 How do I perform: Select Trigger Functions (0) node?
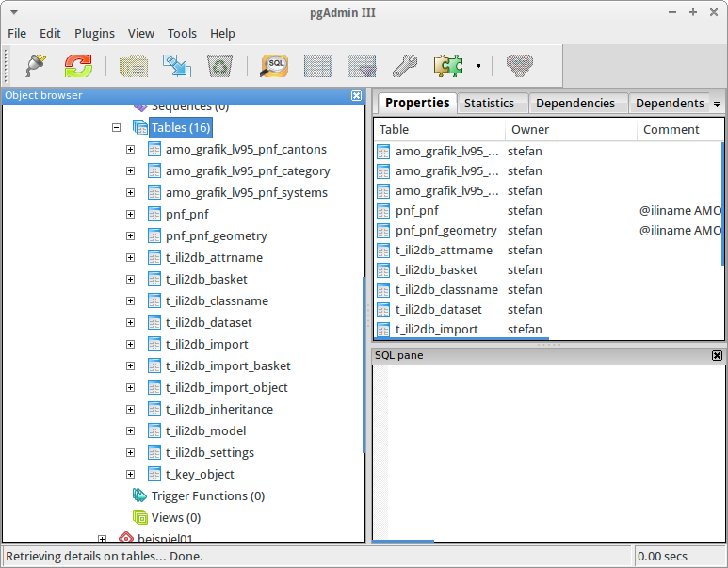208,496
